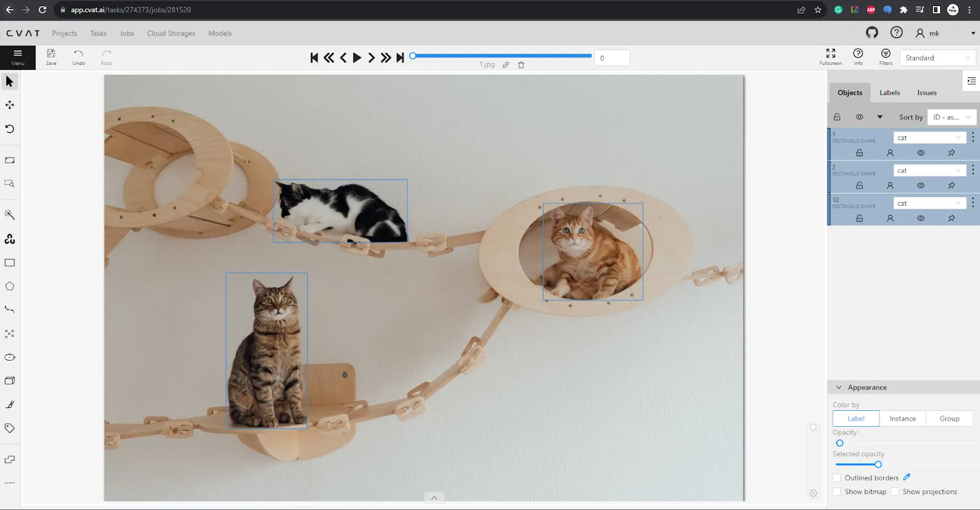Go to the next frame
The width and height of the screenshot is (980, 510).
click(x=371, y=58)
